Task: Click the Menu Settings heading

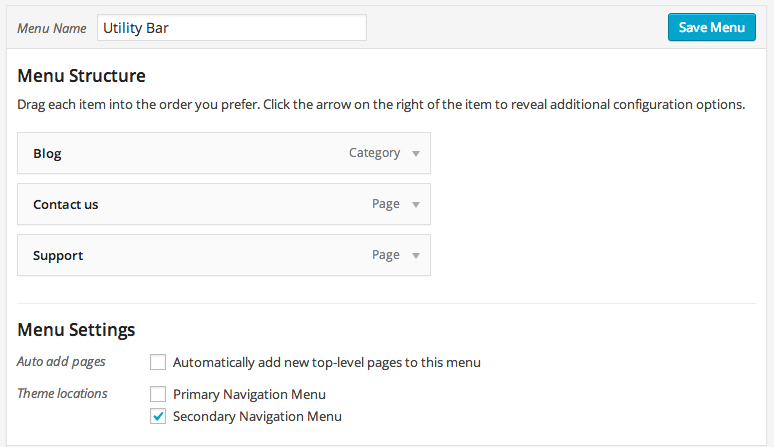Action: (x=76, y=330)
